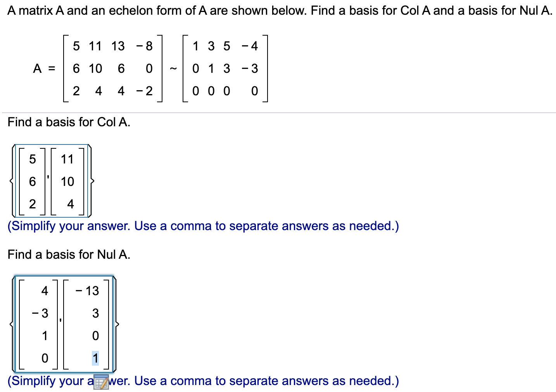This screenshot has height=392, width=556.
Task: Click the second Col A vector showing 11, 10, 4
Action: click(68, 181)
